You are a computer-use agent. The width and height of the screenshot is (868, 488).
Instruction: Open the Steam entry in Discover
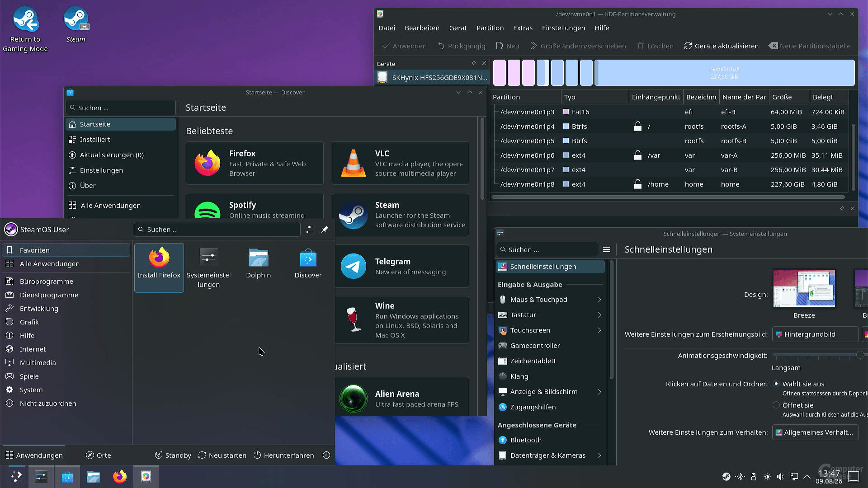[x=401, y=215]
